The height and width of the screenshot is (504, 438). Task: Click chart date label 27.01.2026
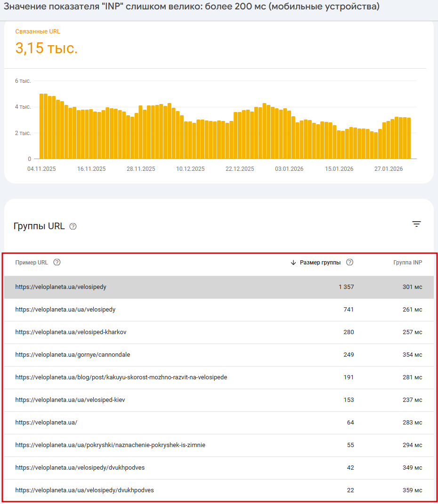[x=389, y=169]
